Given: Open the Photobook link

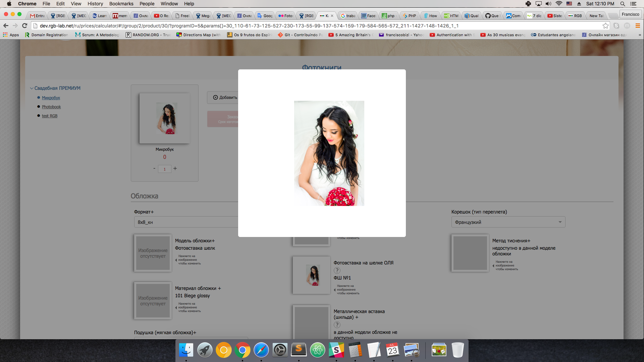Looking at the screenshot, I should click(x=51, y=107).
